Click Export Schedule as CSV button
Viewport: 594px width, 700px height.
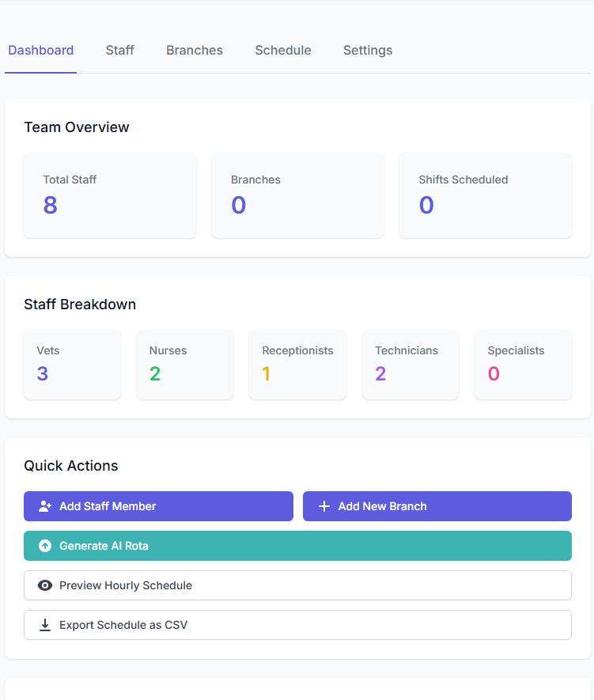tap(297, 625)
